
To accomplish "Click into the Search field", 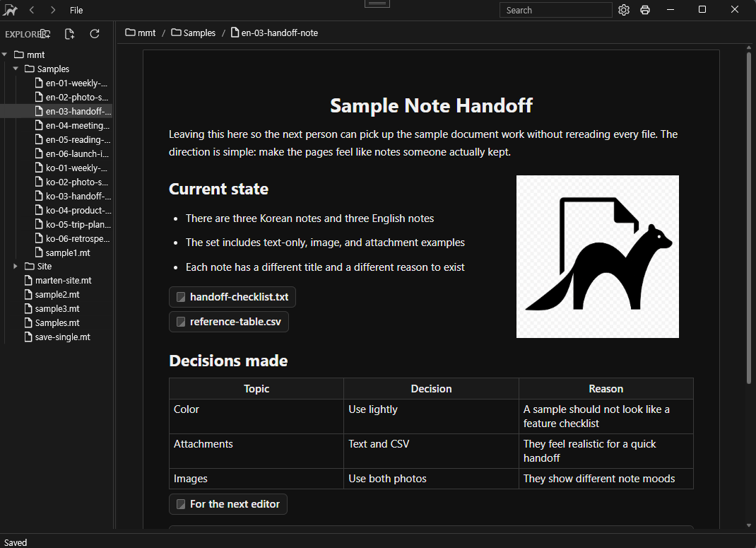I will (555, 10).
